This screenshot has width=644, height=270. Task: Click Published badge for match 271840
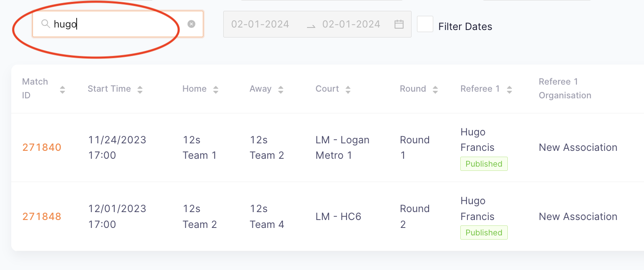[484, 164]
